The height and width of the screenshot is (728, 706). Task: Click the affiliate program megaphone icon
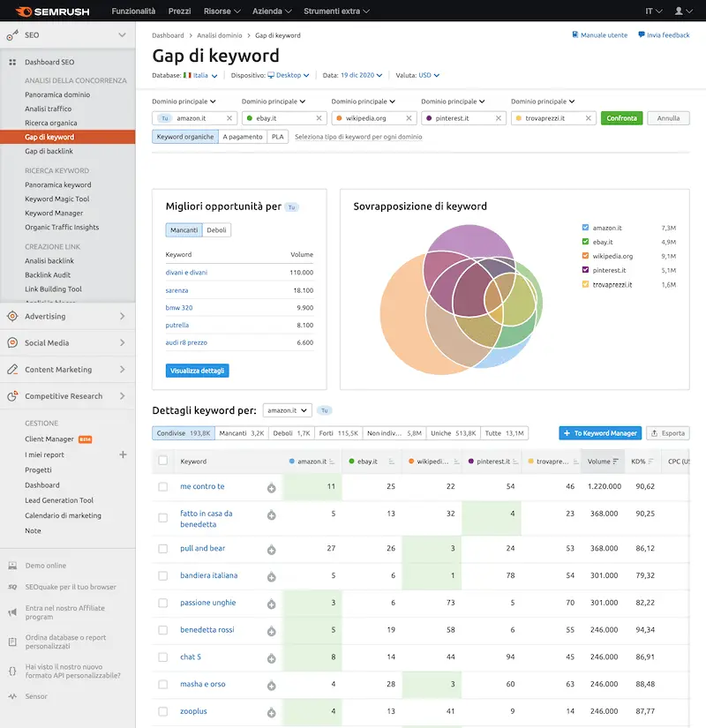click(12, 612)
